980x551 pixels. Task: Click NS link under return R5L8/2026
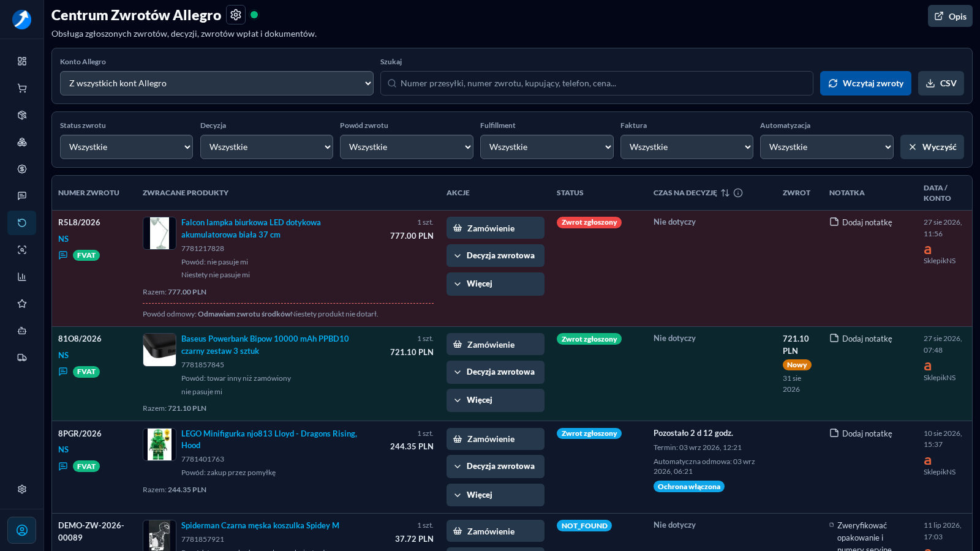pyautogui.click(x=64, y=239)
